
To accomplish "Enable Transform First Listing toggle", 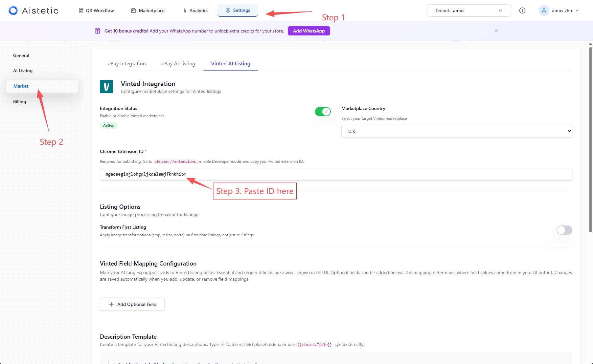I will tap(564, 230).
